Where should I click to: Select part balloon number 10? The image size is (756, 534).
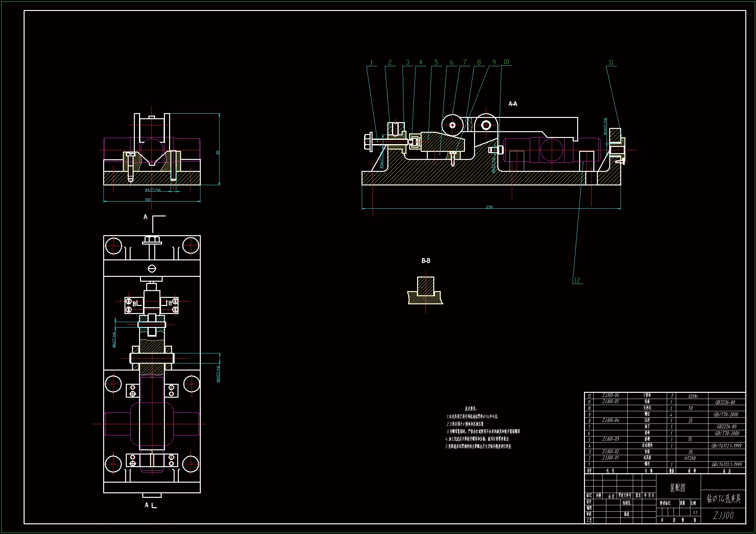pos(506,62)
